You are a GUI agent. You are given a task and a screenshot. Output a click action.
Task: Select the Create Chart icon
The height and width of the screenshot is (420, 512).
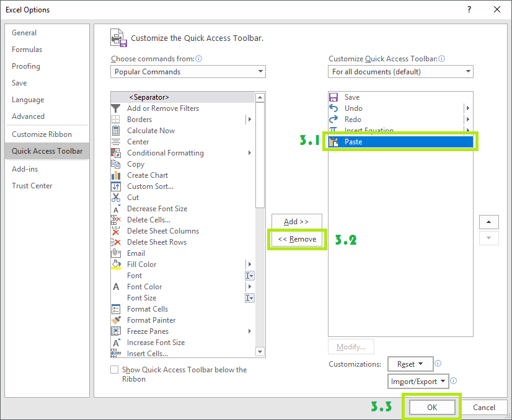[115, 175]
